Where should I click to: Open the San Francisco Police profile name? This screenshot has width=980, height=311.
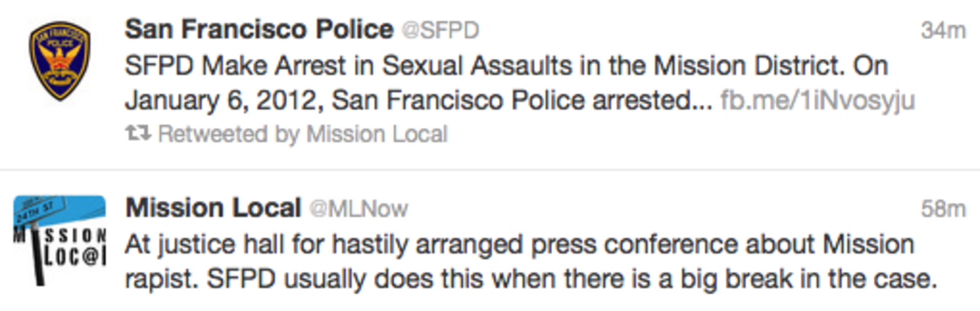259,29
